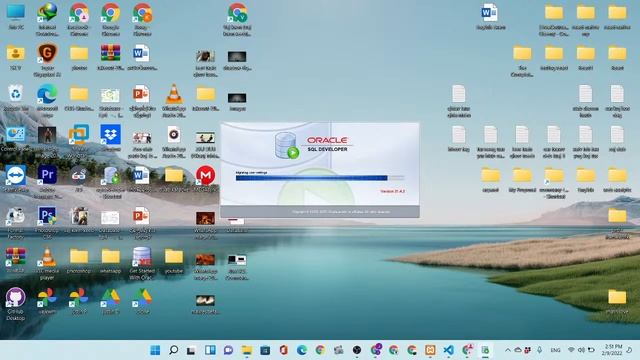
Task: Open the Word document icon at top right
Action: (489, 13)
